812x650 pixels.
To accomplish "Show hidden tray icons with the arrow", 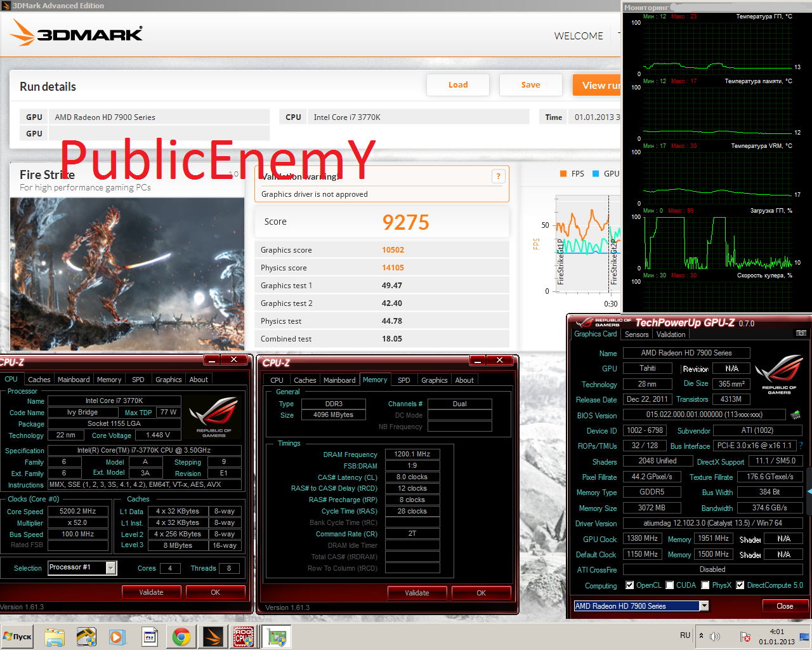I will click(701, 635).
